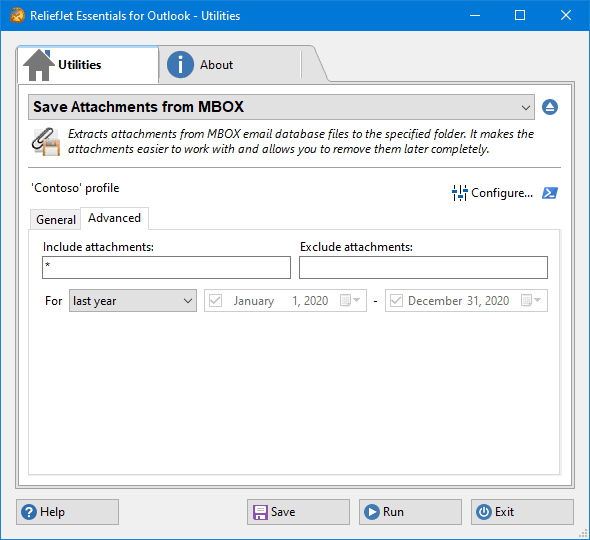This screenshot has width=590, height=540.
Task: Toggle the January 1, 2020 start date checkbox
Action: tap(216, 301)
